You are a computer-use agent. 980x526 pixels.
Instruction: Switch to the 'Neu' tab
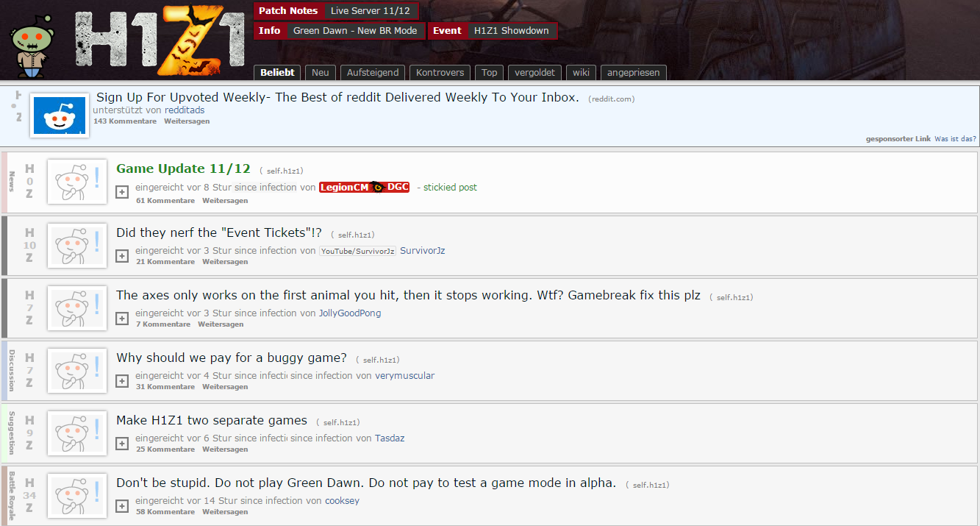pyautogui.click(x=320, y=73)
